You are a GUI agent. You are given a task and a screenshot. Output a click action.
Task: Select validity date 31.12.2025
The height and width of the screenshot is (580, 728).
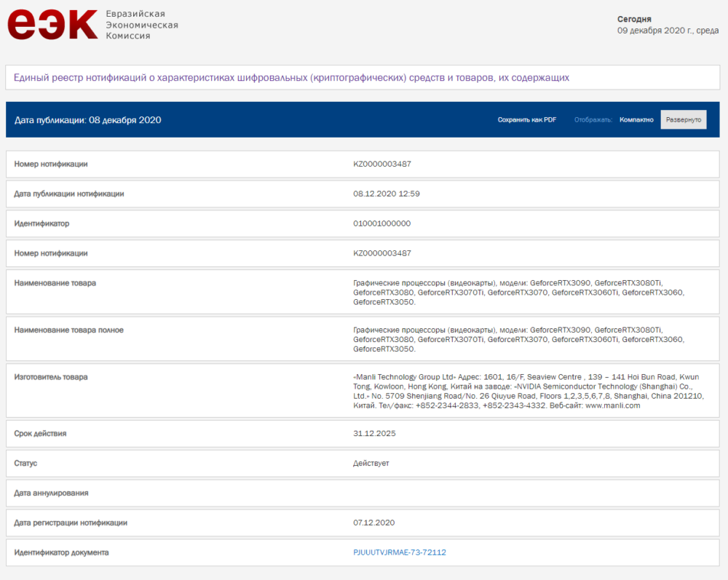(x=374, y=434)
